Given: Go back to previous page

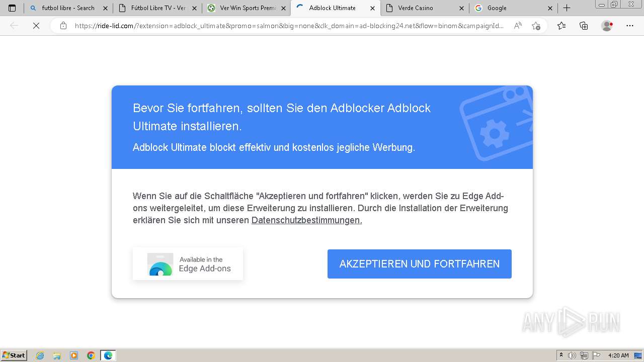Looking at the screenshot, I should coord(14,26).
